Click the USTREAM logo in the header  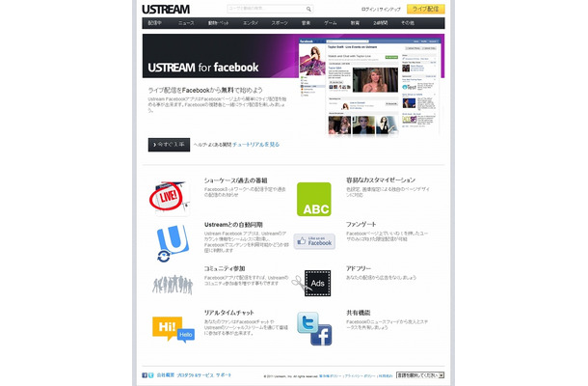tap(166, 10)
